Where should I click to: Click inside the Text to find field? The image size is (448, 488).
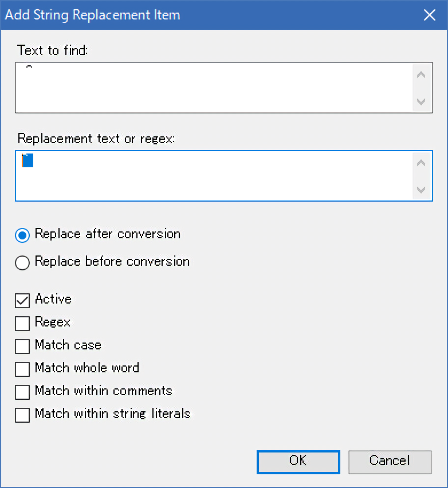coord(215,88)
